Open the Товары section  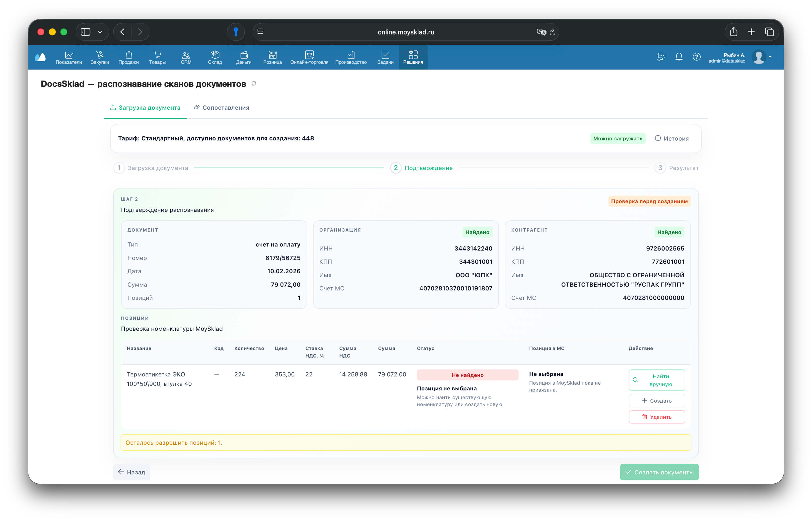point(157,57)
